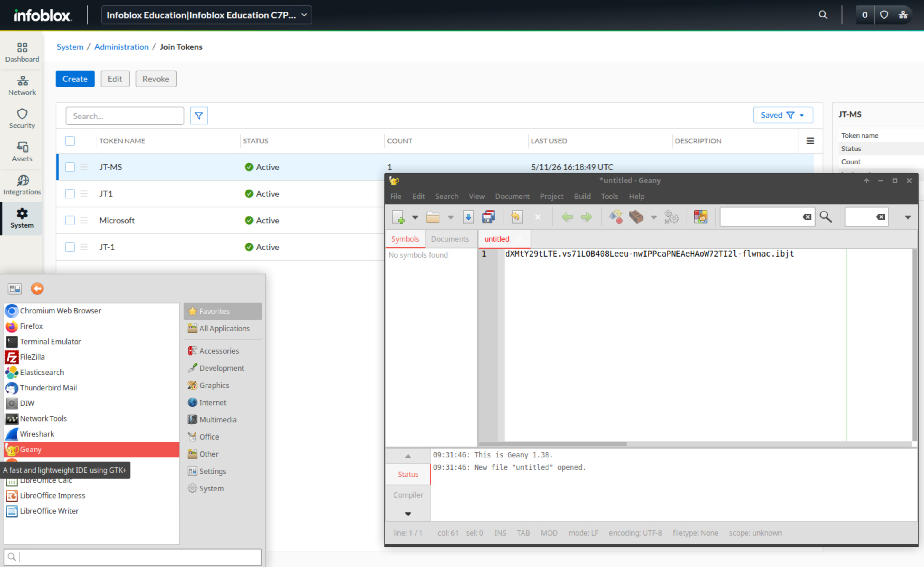
Task: Focus the application menu search box
Action: (132, 557)
